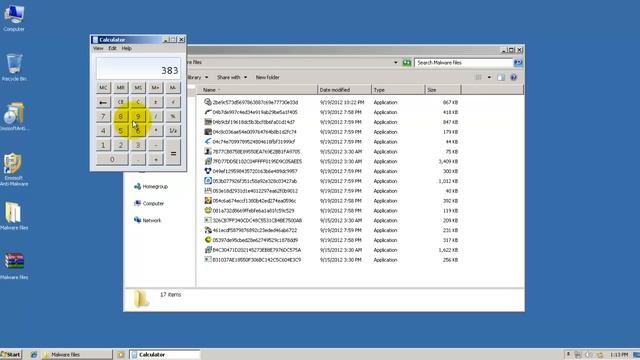
Task: Click the calculator 0 key
Action: pyautogui.click(x=112, y=159)
